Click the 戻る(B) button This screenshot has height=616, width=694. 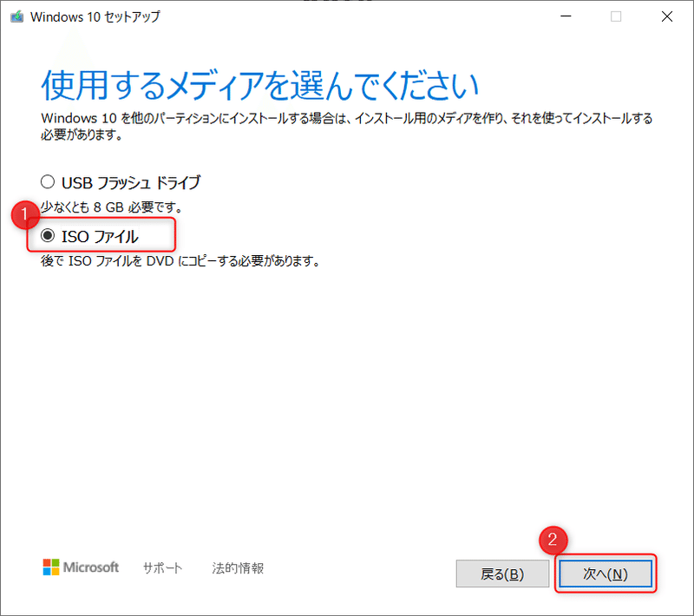[x=502, y=574]
